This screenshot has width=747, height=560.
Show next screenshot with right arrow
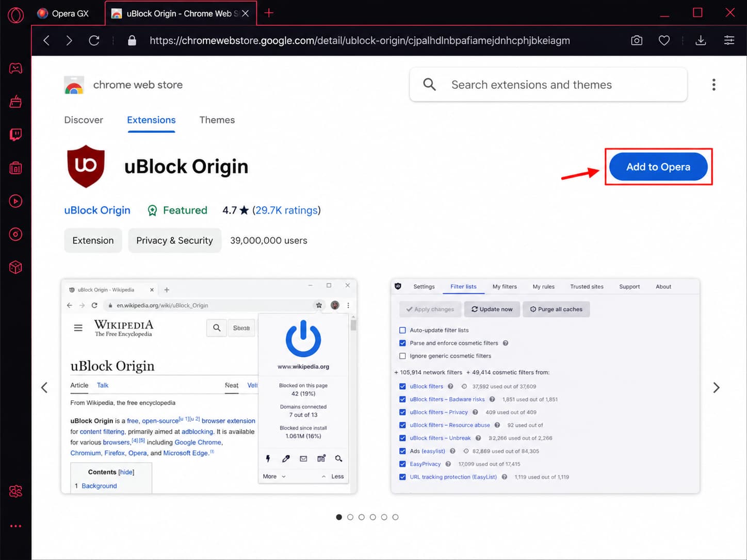click(x=716, y=387)
